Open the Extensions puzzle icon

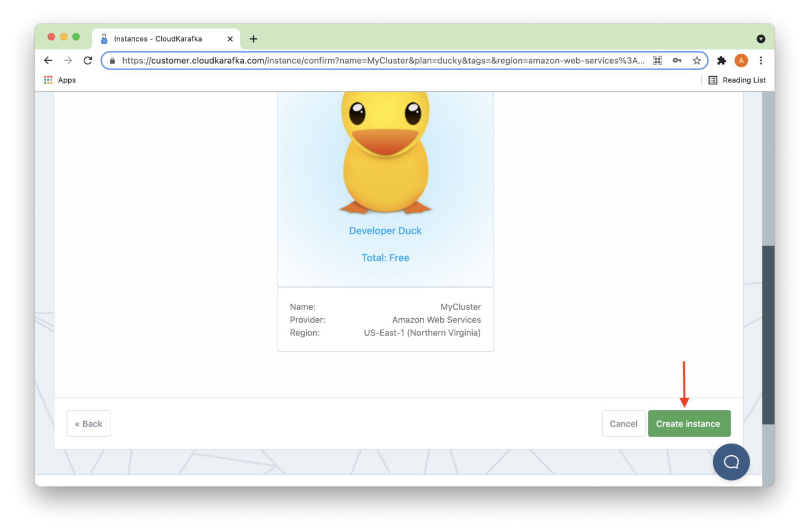click(x=721, y=60)
